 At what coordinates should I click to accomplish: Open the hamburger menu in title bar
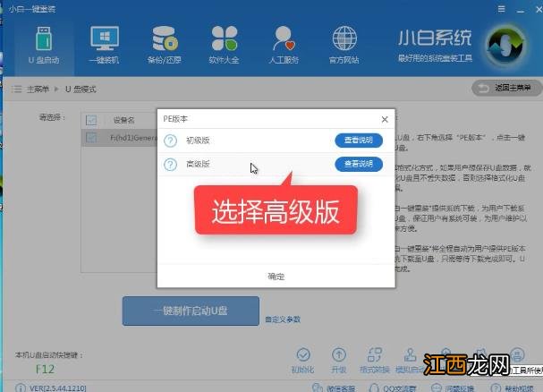(x=501, y=9)
